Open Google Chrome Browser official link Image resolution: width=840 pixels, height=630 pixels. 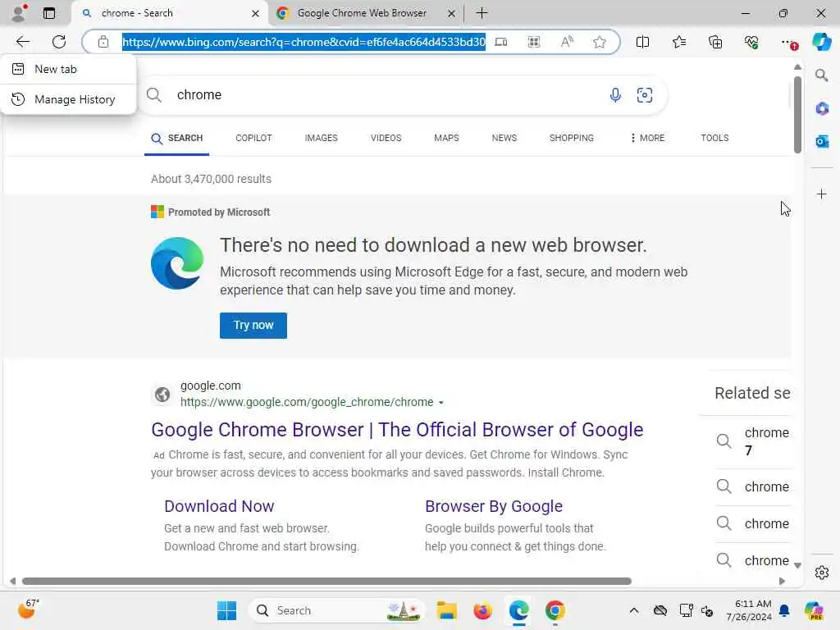[x=397, y=430]
